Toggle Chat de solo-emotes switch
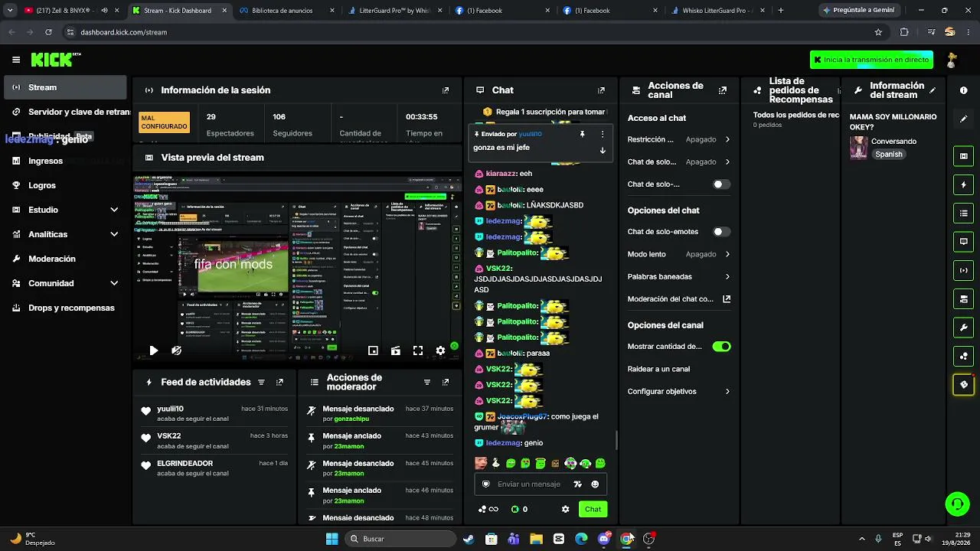Image resolution: width=980 pixels, height=551 pixels. tap(721, 232)
